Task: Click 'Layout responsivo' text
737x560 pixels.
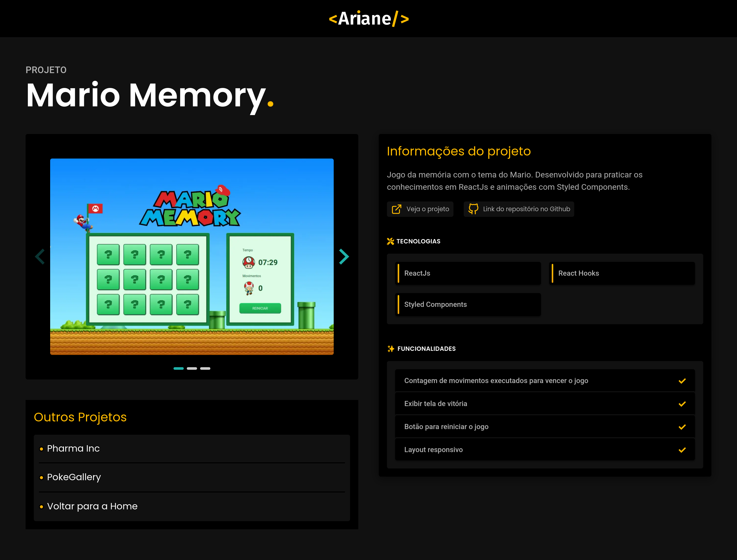Action: [x=433, y=450]
